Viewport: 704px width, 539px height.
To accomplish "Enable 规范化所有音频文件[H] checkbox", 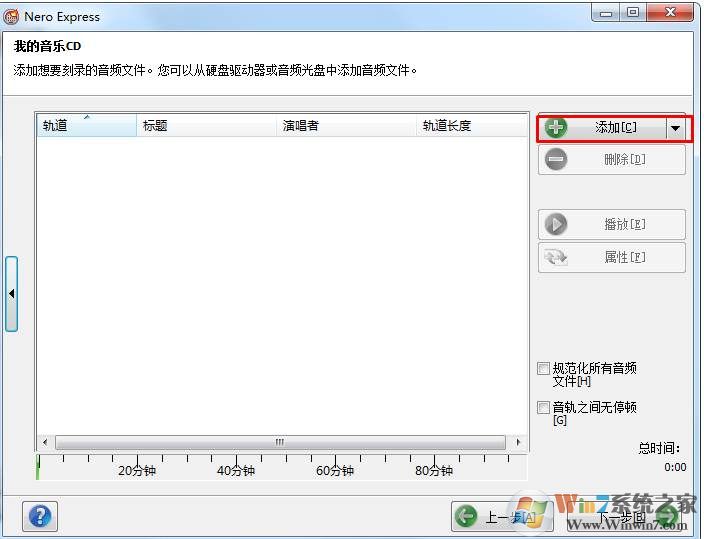I will (x=543, y=369).
